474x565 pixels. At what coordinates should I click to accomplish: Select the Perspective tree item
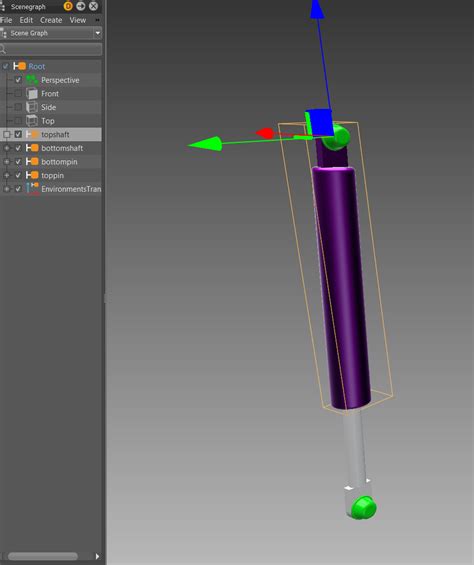point(60,80)
